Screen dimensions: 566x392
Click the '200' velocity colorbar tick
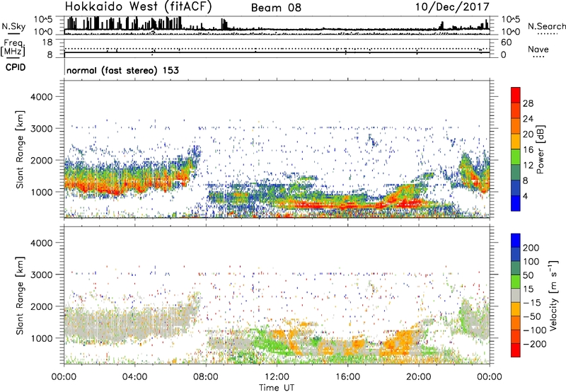(531, 248)
